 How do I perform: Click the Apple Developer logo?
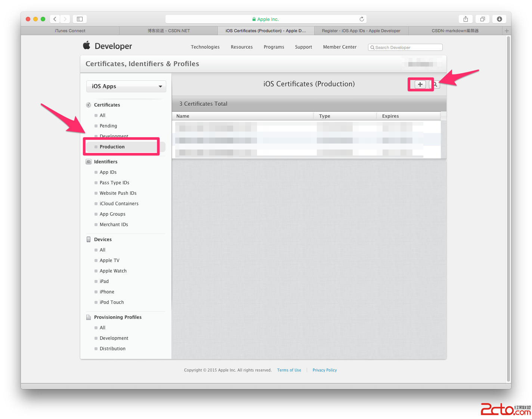tap(107, 46)
